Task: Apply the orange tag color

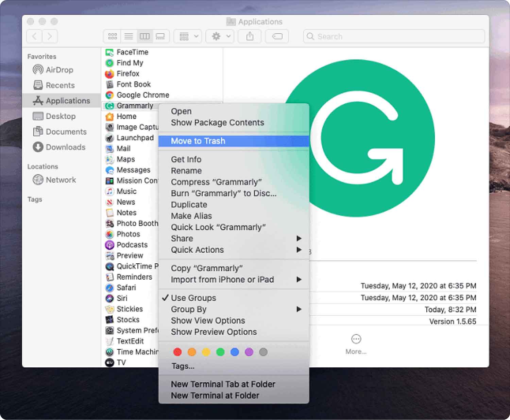Action: point(192,352)
